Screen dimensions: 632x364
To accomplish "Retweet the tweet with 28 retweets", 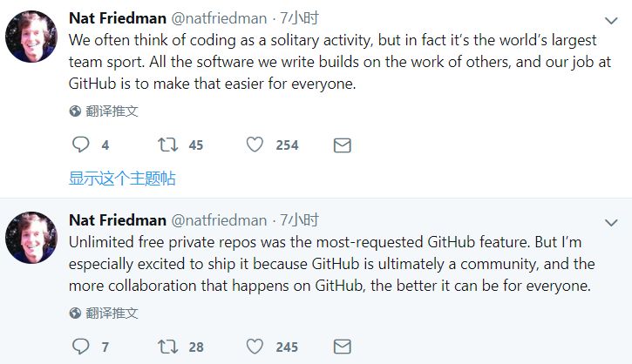I will click(167, 347).
